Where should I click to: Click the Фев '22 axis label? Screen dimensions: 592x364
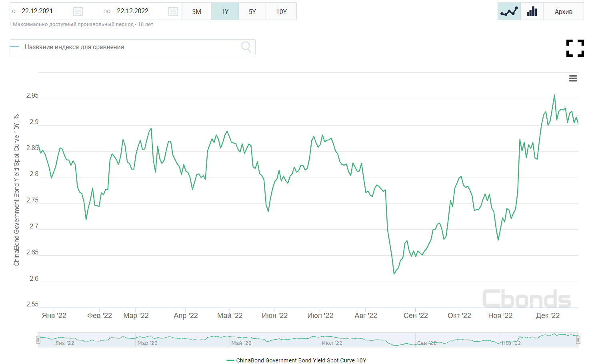pyautogui.click(x=100, y=316)
